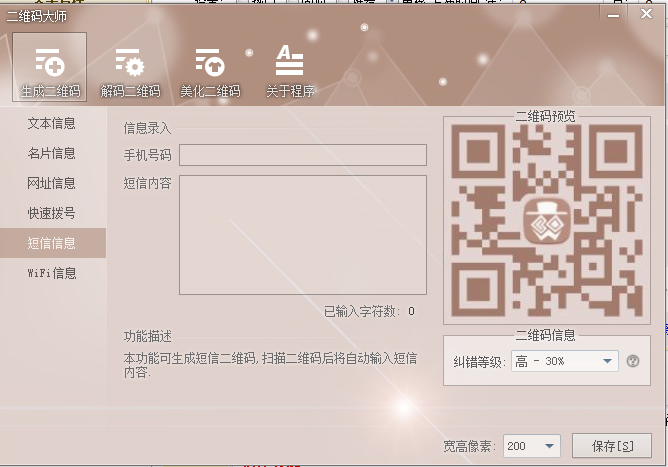Click the help icon beside 纠错等级
The height and width of the screenshot is (467, 668).
tap(633, 361)
